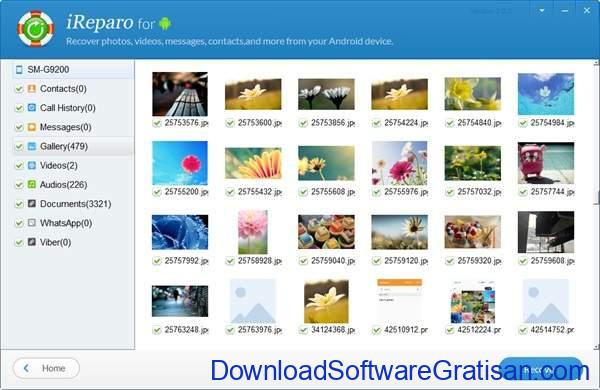600x390 pixels.
Task: Toggle the checkbox for 25758928.jpg
Action: click(x=230, y=261)
